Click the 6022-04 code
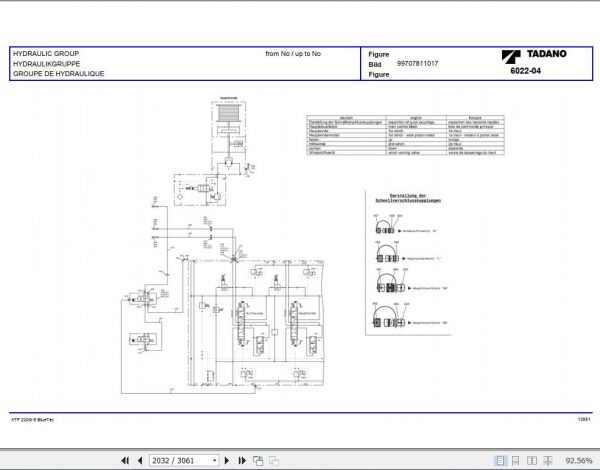 point(526,71)
